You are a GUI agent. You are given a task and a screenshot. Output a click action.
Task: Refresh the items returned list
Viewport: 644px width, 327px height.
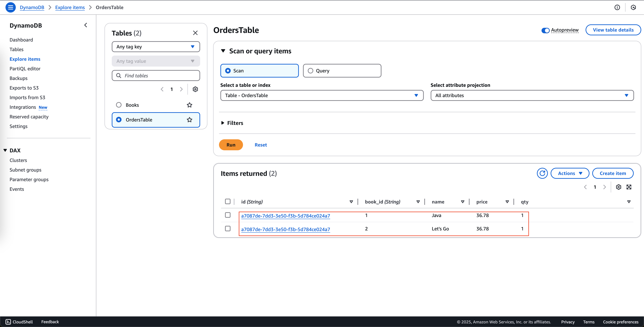click(542, 173)
